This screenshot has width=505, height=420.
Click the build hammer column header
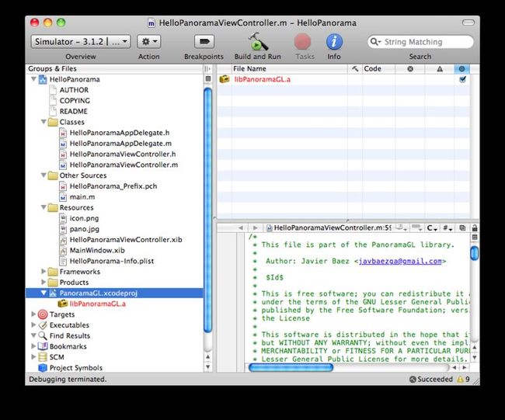click(355, 68)
